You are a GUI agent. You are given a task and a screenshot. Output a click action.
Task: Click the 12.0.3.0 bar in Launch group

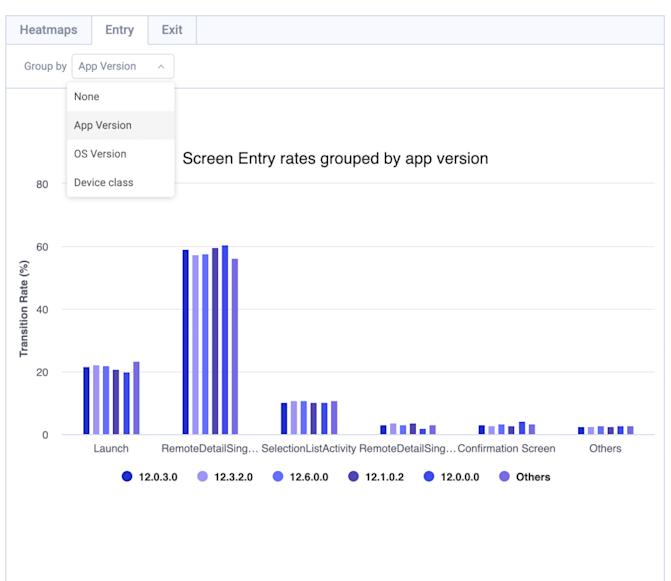tap(86, 400)
